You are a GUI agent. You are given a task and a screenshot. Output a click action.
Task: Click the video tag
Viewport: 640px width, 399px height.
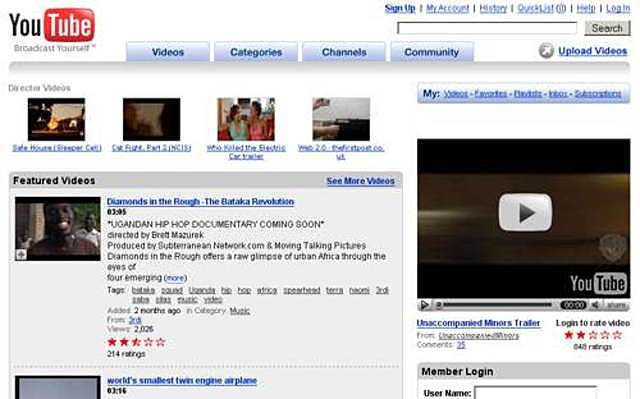click(213, 300)
